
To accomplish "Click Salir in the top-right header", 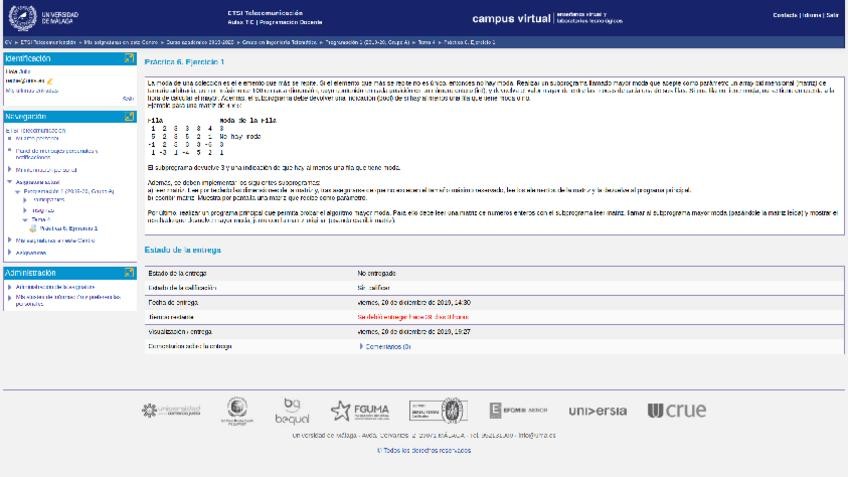I will 832,15.
